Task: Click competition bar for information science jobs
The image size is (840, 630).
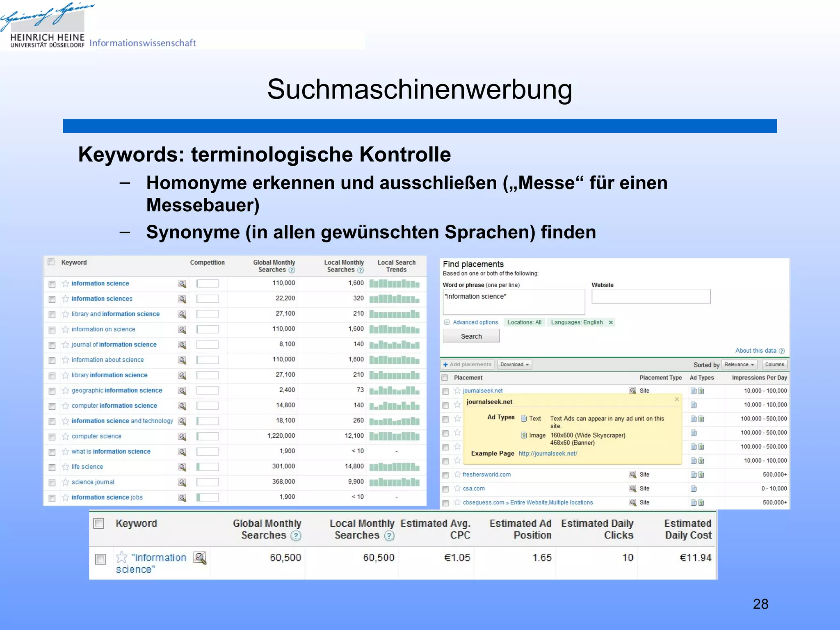Action: click(208, 498)
